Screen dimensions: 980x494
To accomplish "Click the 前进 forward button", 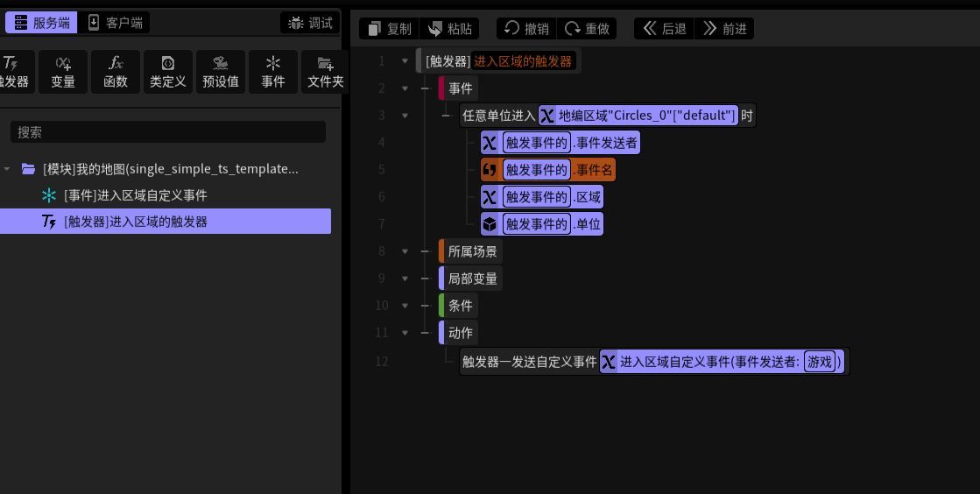I will (x=725, y=29).
